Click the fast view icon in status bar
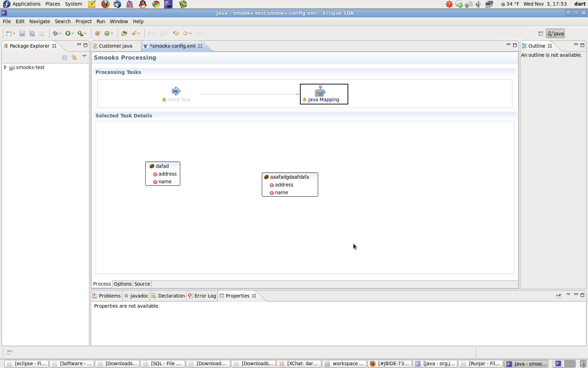This screenshot has width=588, height=368. (9, 352)
